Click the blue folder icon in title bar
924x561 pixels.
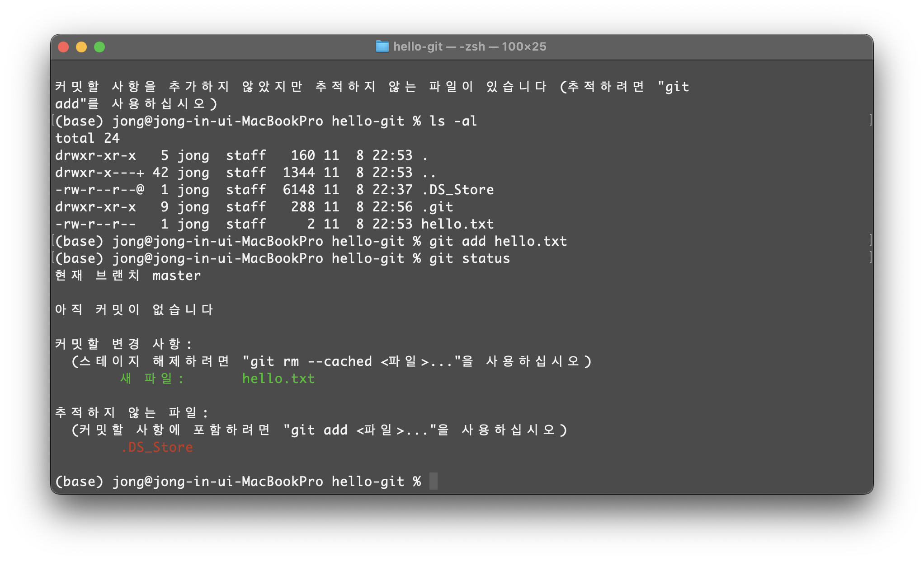click(382, 47)
